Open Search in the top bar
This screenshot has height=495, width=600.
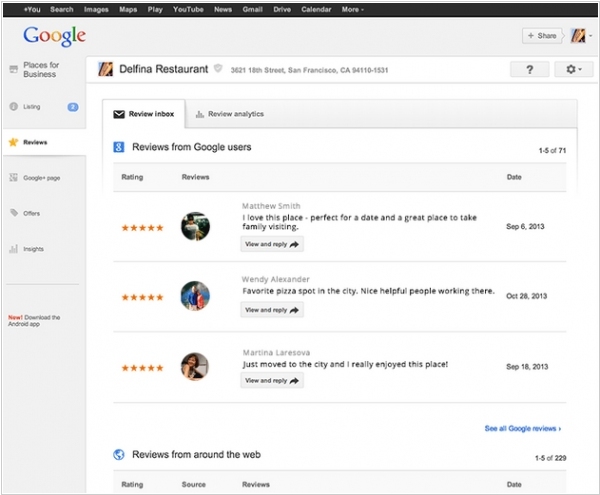[62, 10]
